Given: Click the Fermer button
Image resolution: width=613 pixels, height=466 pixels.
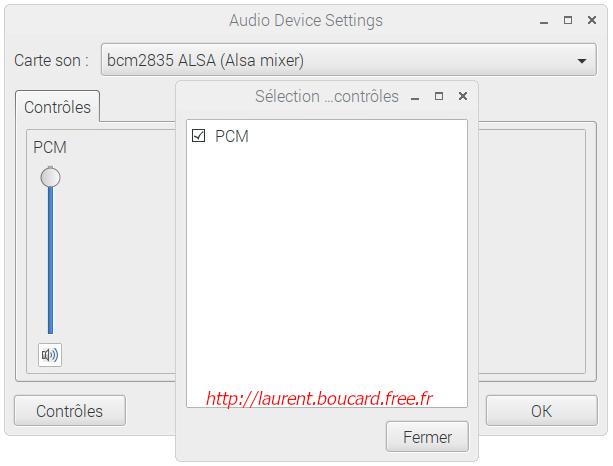Looking at the screenshot, I should (x=427, y=437).
